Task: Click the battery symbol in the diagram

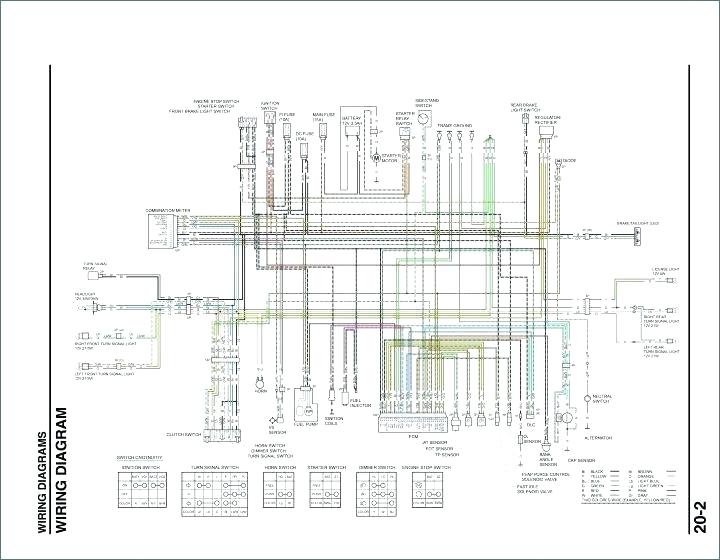Action: click(x=352, y=130)
